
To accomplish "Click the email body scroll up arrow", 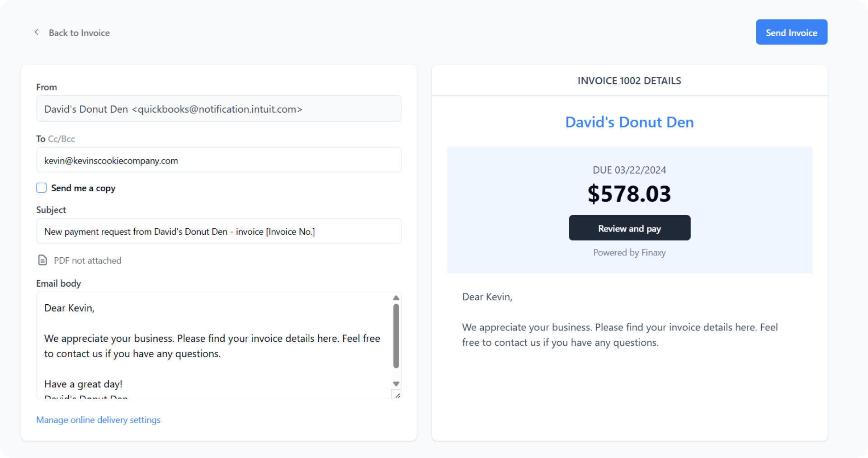I will (x=396, y=297).
